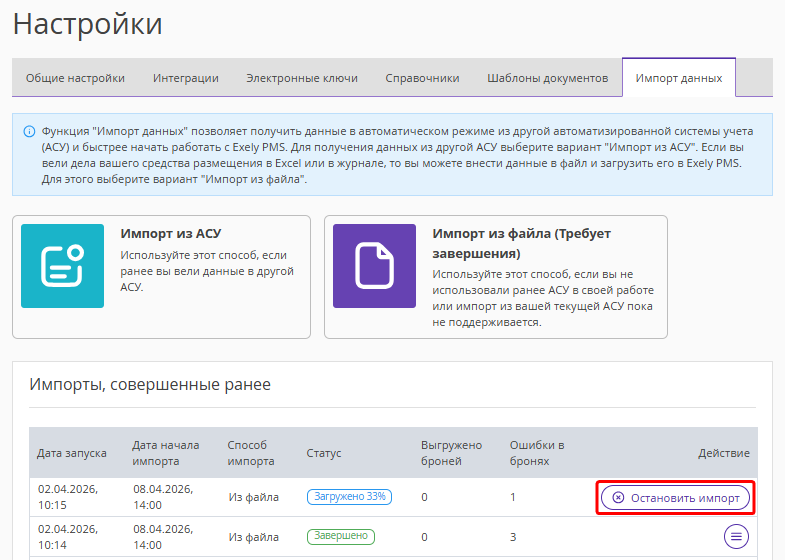Click the Импорт из файла (Требует завершения) heading
785x560 pixels.
[x=522, y=243]
